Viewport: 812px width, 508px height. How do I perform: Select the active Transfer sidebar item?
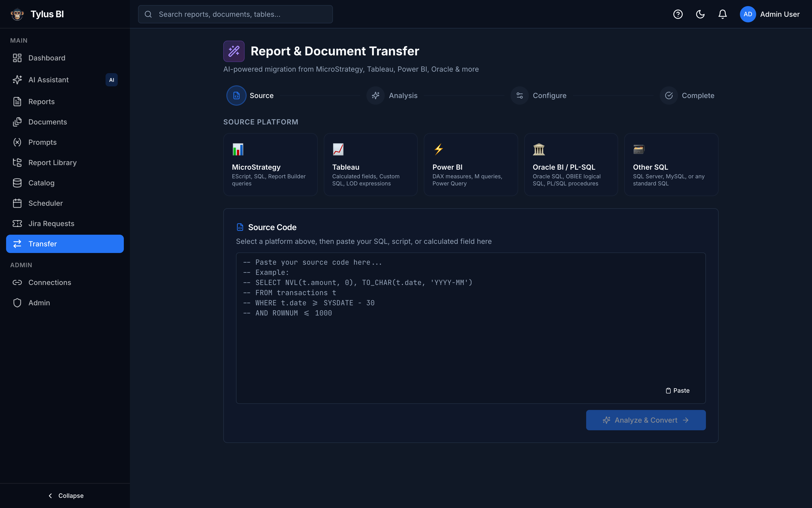(x=65, y=244)
